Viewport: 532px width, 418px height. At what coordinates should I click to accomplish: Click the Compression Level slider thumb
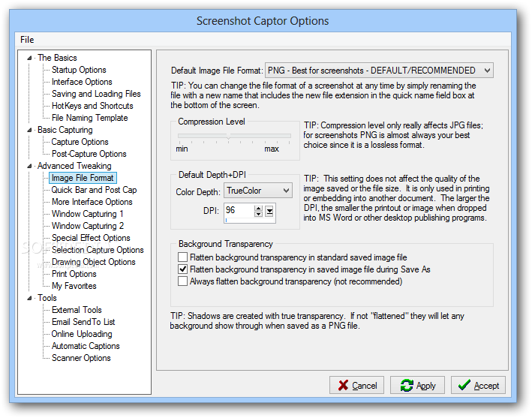pyautogui.click(x=228, y=136)
